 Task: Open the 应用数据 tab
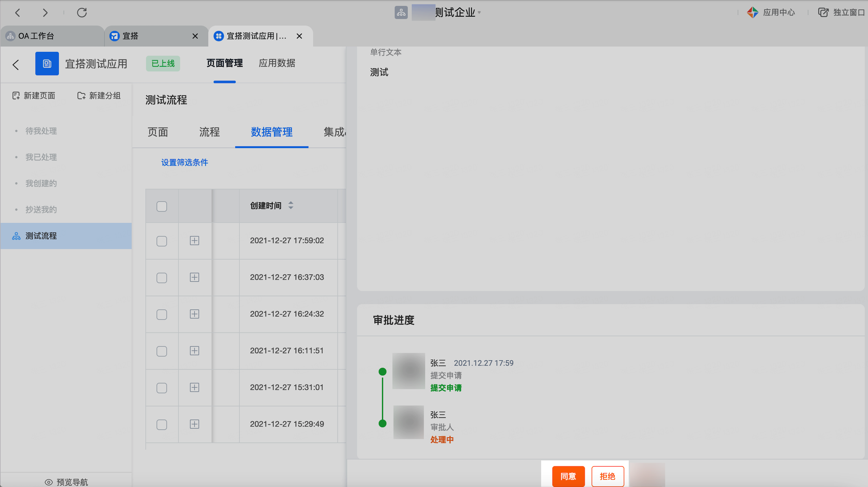pyautogui.click(x=277, y=63)
